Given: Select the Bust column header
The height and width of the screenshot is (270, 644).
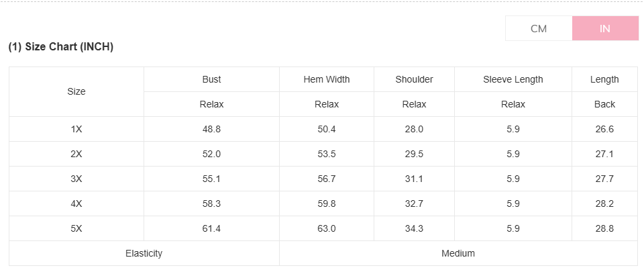Looking at the screenshot, I should (x=211, y=79).
